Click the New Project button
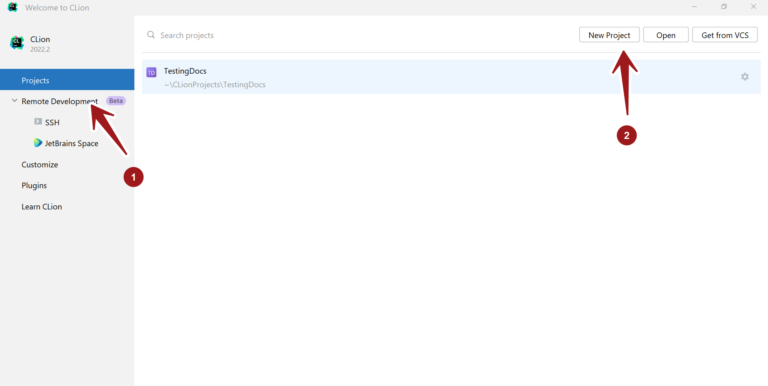768x386 pixels. click(609, 35)
